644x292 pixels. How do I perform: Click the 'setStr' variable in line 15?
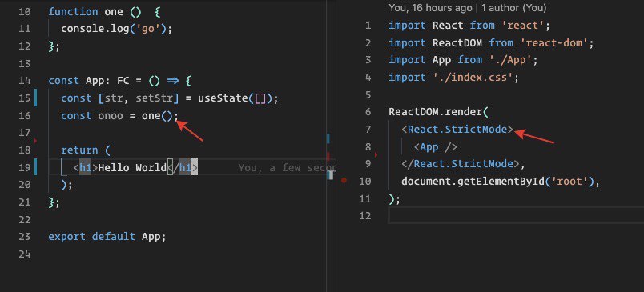[x=155, y=98]
